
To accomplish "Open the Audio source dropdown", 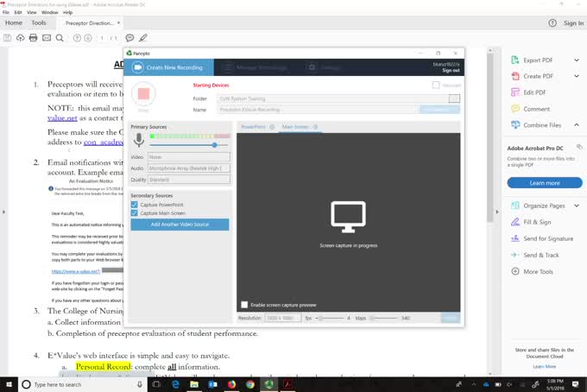I will (x=188, y=168).
